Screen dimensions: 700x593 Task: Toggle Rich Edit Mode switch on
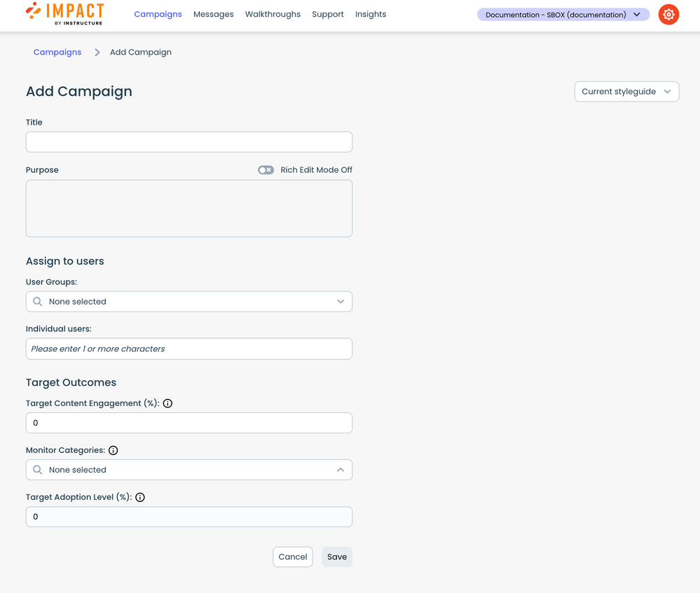pos(266,170)
